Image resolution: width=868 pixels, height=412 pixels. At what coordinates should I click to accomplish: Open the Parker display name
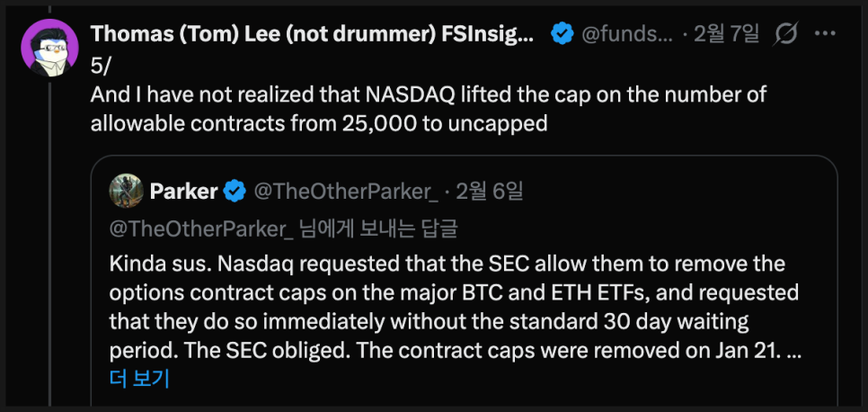183,191
